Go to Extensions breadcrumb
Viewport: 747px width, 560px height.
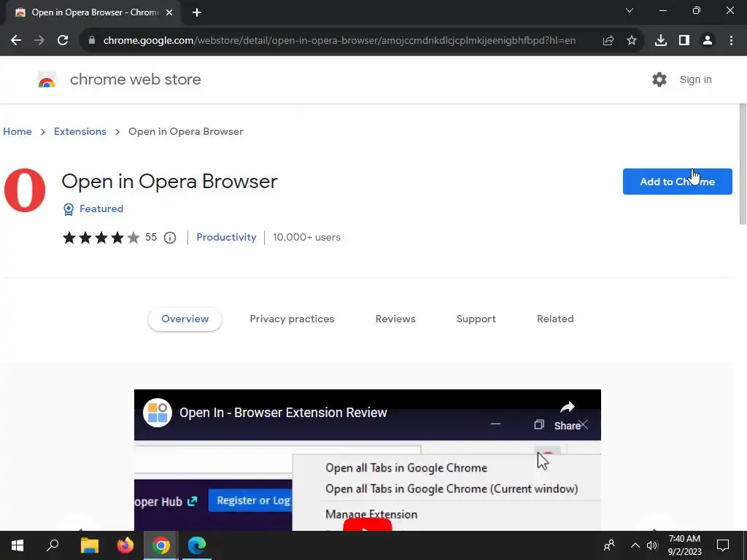click(x=80, y=131)
